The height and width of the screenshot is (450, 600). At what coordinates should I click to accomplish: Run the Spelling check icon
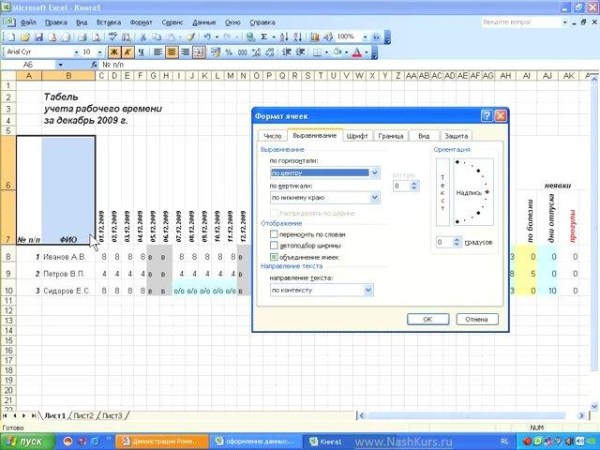coord(112,37)
